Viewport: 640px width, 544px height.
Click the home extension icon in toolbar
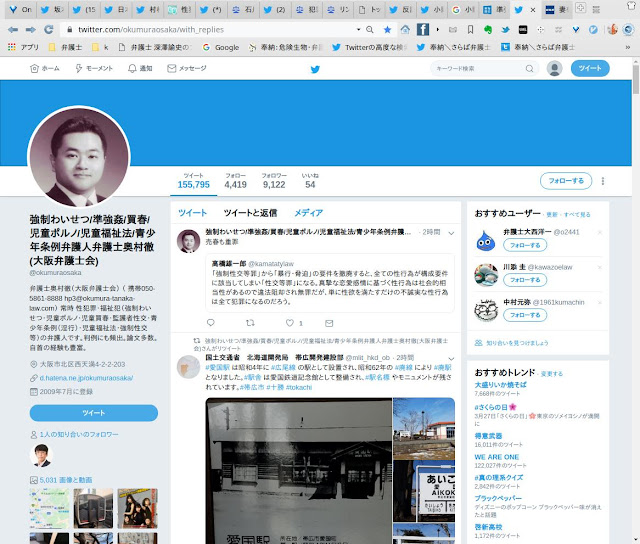pyautogui.click(x=405, y=29)
